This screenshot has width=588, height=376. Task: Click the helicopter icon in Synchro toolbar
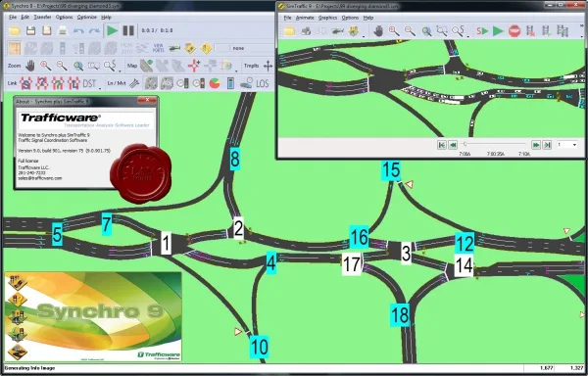point(174,48)
